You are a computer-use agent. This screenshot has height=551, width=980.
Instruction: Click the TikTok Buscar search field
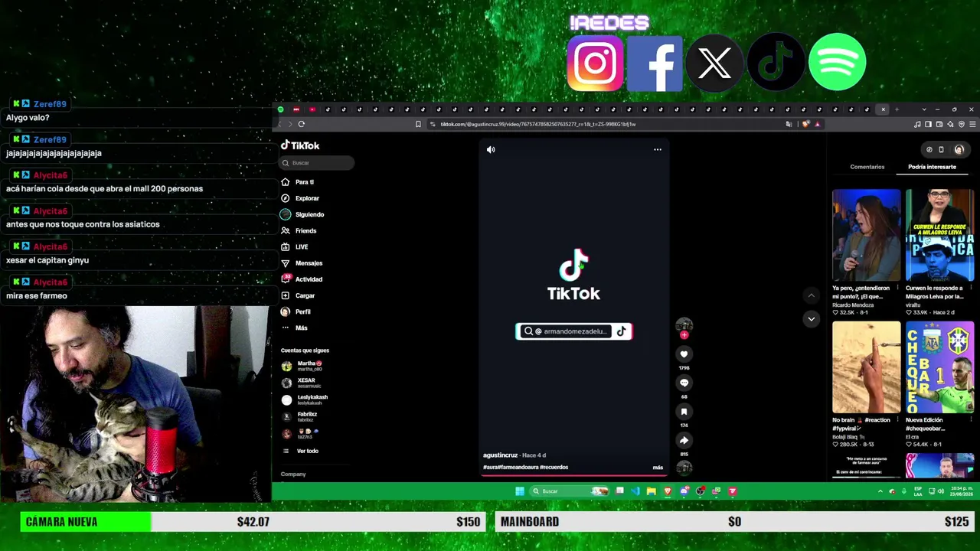[x=317, y=163]
